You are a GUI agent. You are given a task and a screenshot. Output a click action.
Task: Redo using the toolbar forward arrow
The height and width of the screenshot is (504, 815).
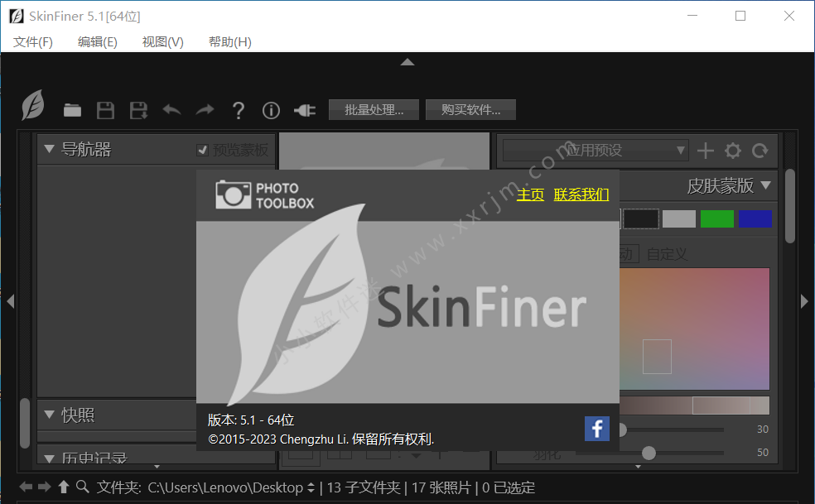pos(205,109)
